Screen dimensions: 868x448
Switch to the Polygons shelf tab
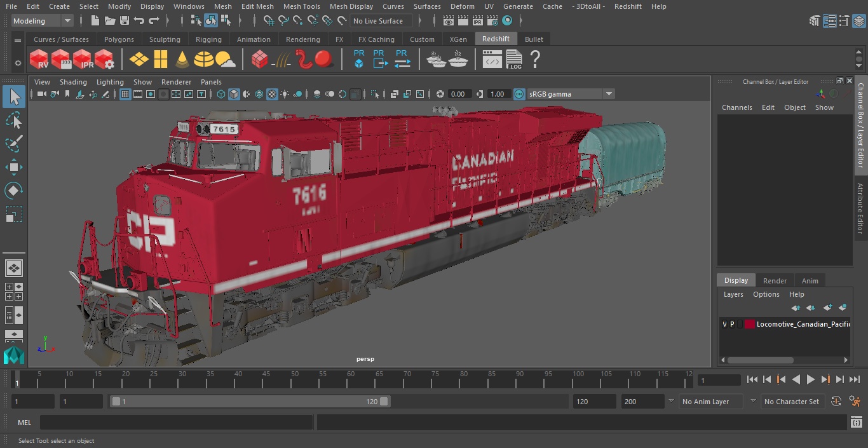tap(119, 39)
